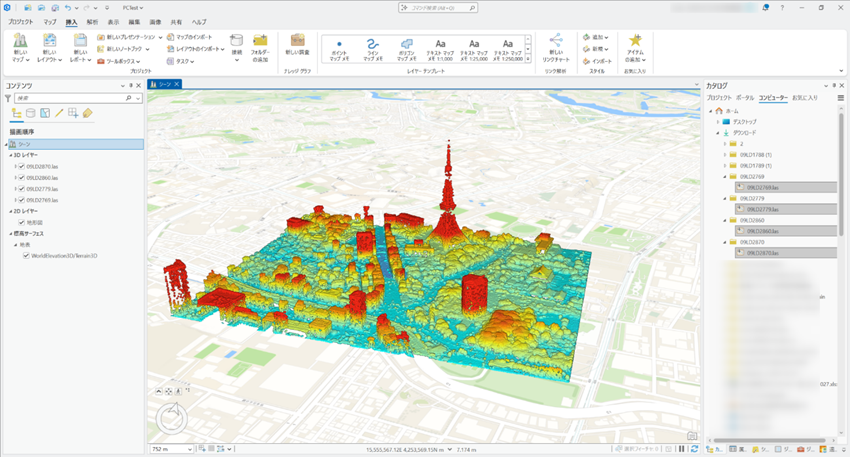
Task: Click the New Link Chart icon
Action: coord(556,41)
